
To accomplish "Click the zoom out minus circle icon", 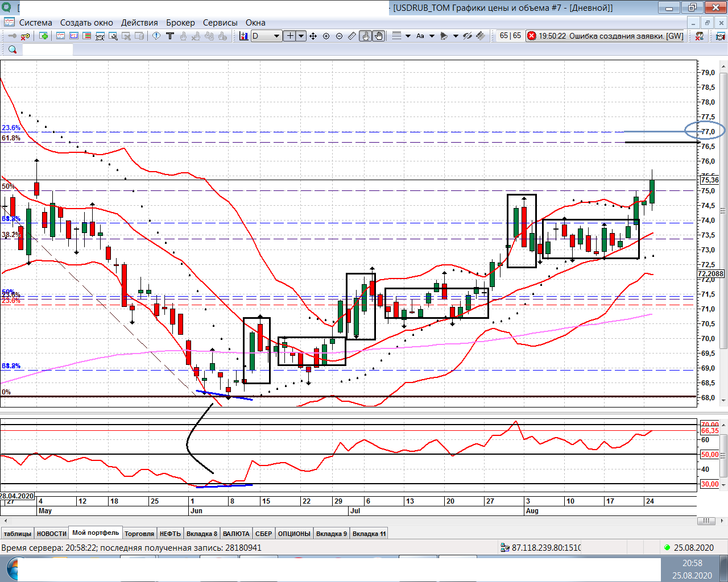I will pyautogui.click(x=339, y=36).
